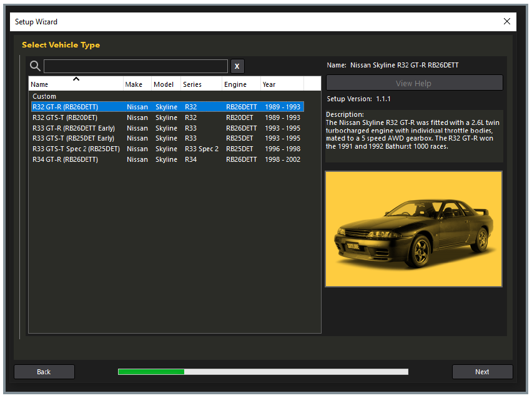The width and height of the screenshot is (532, 398).
Task: Click the Nissan Skyline car preview image
Action: (413, 229)
